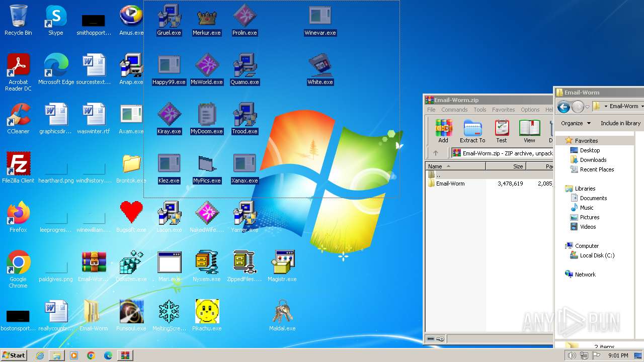The image size is (644, 362).
Task: Open Downloads under Favorites in Explorer
Action: pyautogui.click(x=593, y=160)
